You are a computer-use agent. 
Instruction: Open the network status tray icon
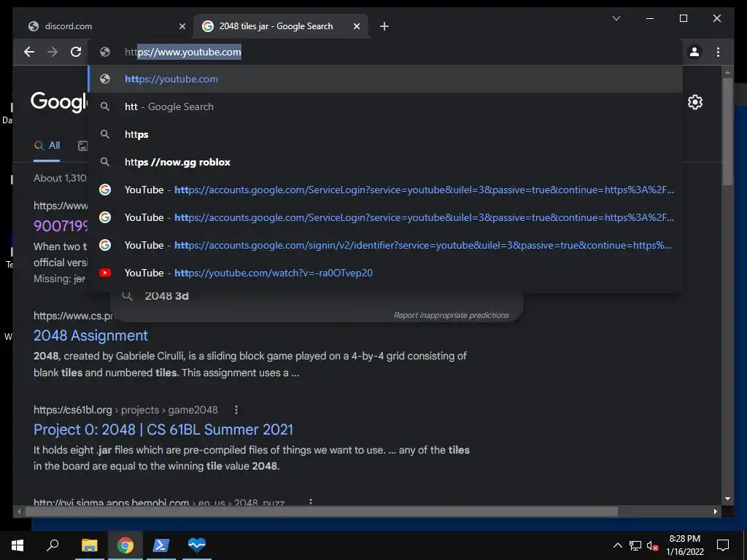635,545
